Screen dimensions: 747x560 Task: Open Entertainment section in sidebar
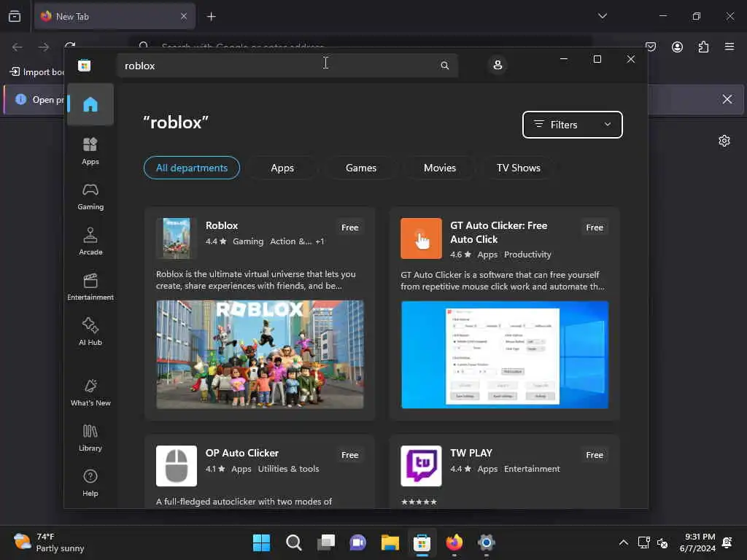click(90, 287)
